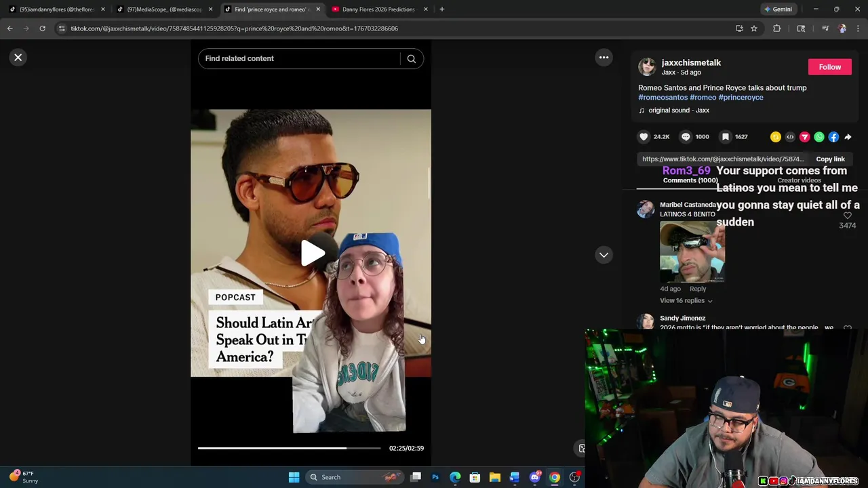Viewport: 868px width, 488px height.
Task: Open Windows Start menu
Action: pyautogui.click(x=294, y=477)
